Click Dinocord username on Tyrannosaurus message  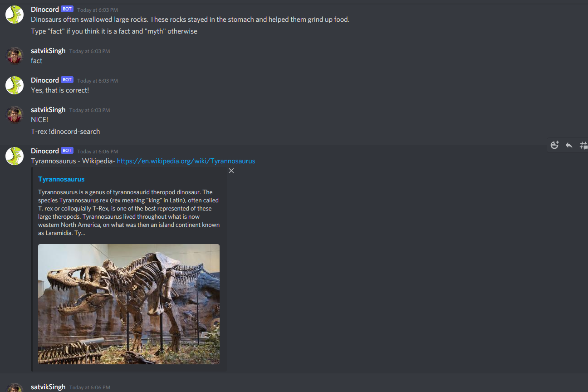click(45, 151)
